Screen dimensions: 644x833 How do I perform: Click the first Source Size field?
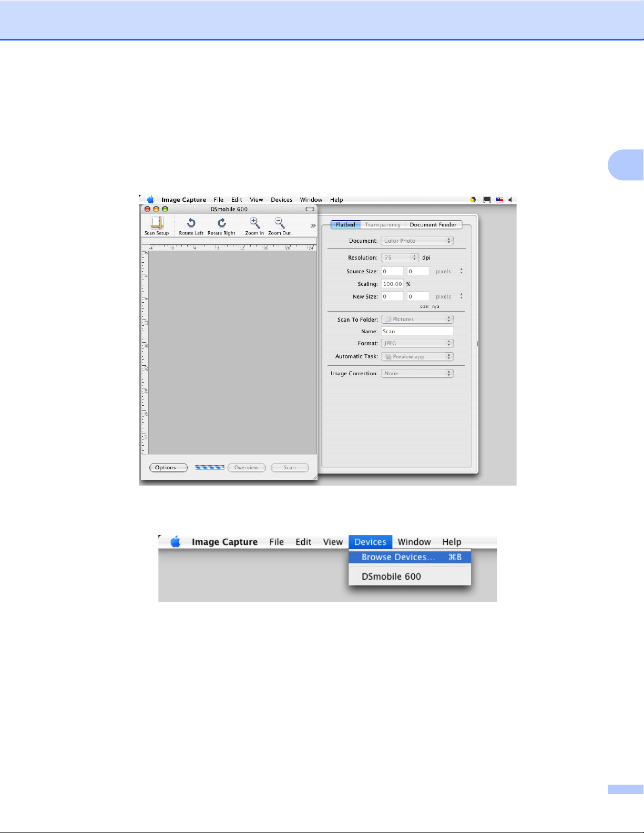point(392,271)
